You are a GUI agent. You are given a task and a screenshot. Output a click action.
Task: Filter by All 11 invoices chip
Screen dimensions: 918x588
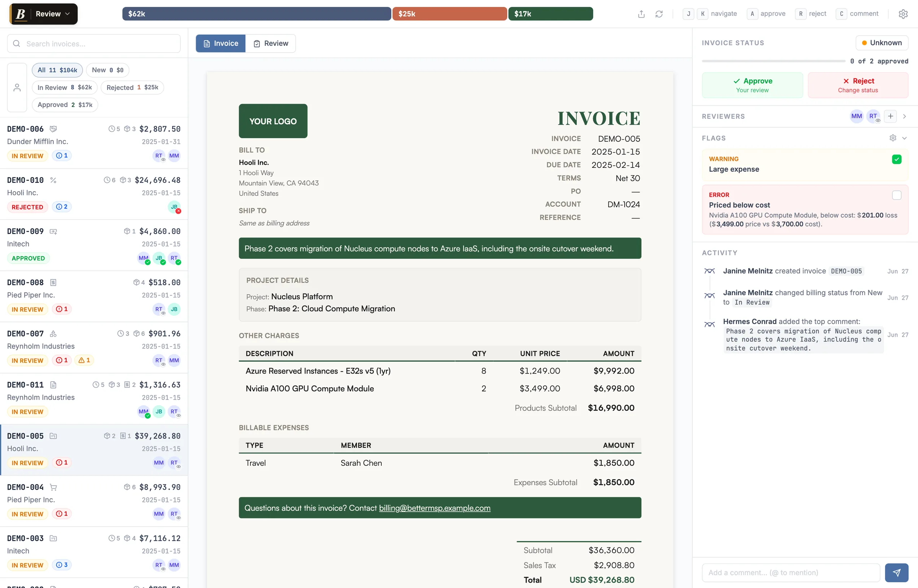(x=57, y=70)
